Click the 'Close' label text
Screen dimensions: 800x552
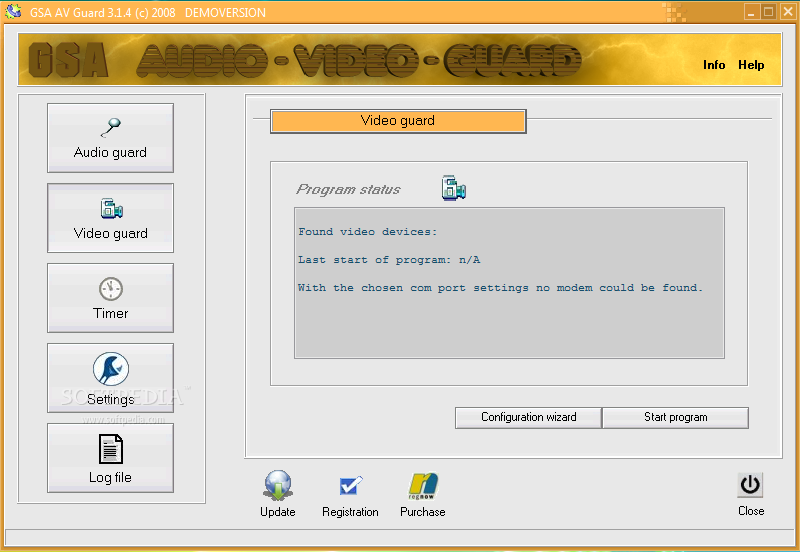pyautogui.click(x=751, y=511)
